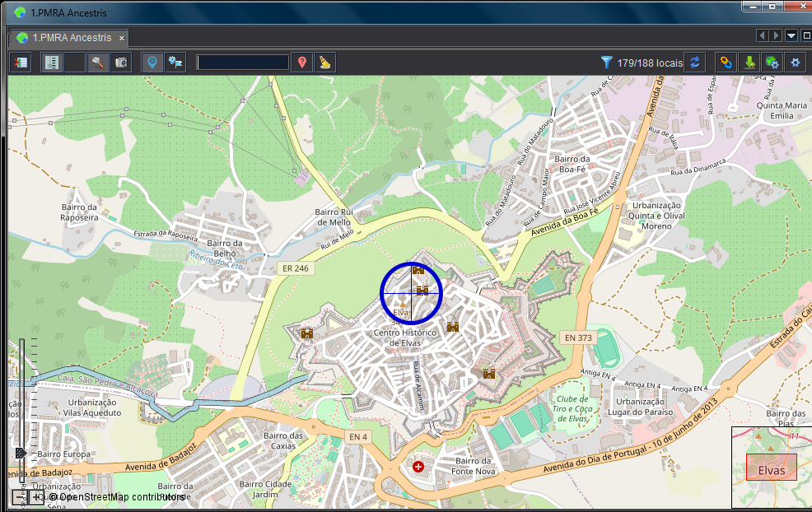Screen dimensions: 812x512
Task: Click the blue refresh arrows button
Action: (x=695, y=63)
